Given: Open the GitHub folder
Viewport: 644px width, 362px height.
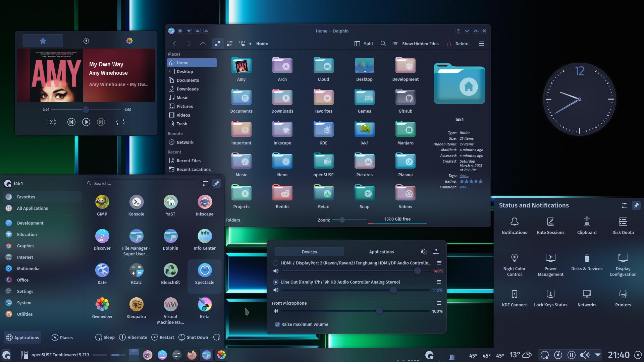Looking at the screenshot, I should tap(406, 101).
